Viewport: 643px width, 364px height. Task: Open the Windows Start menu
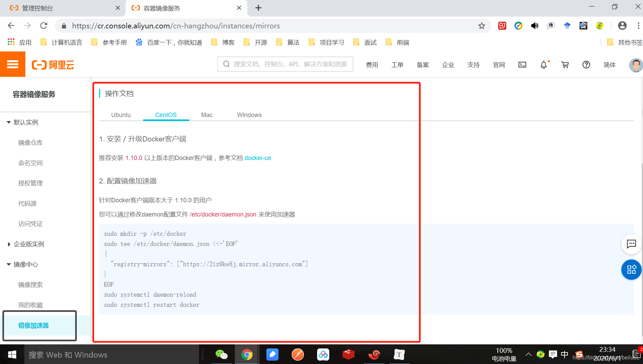tap(12, 354)
